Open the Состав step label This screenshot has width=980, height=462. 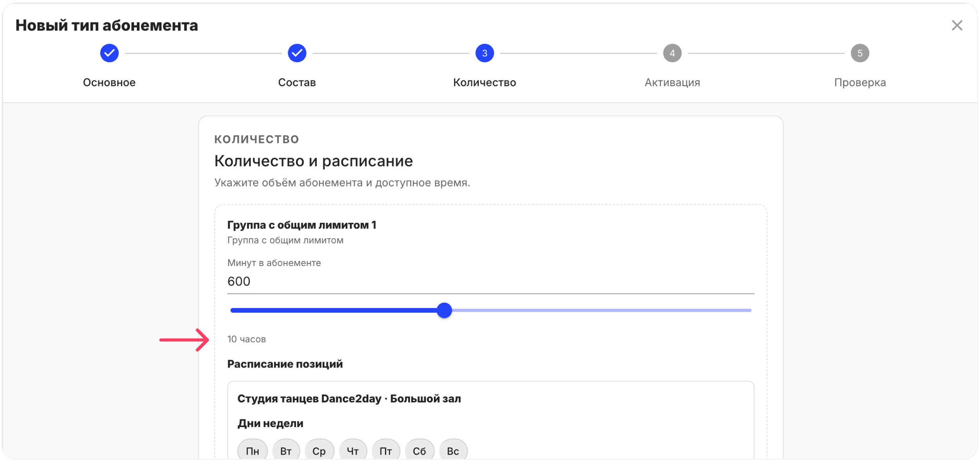(297, 82)
